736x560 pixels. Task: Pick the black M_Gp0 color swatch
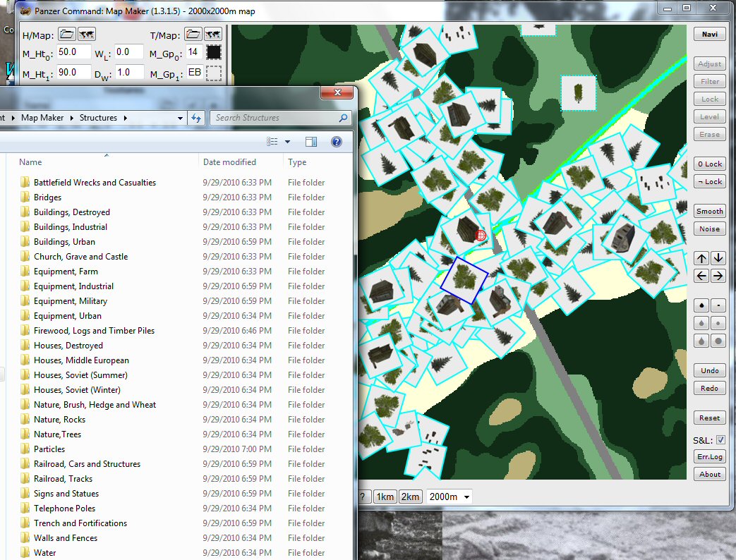(x=214, y=52)
